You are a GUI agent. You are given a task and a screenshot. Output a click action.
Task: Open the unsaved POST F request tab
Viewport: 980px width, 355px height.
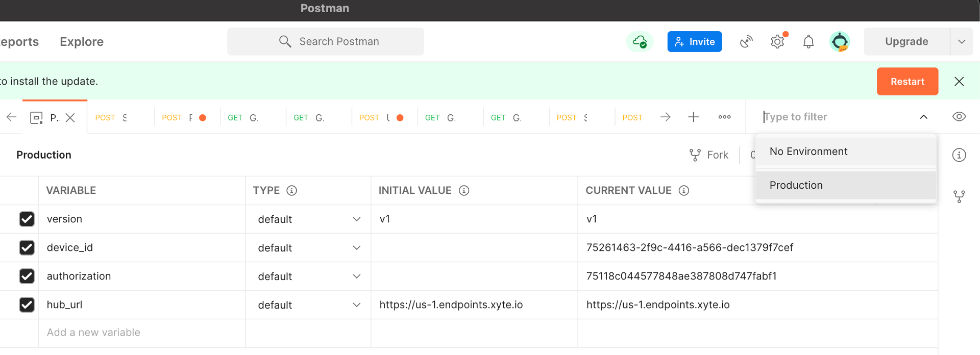pos(187,117)
